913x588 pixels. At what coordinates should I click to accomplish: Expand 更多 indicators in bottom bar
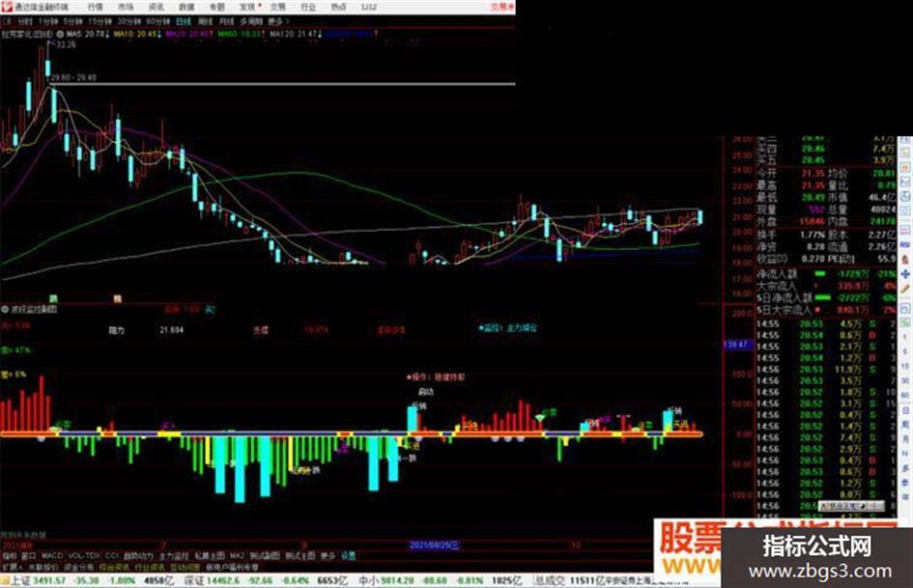(328, 556)
